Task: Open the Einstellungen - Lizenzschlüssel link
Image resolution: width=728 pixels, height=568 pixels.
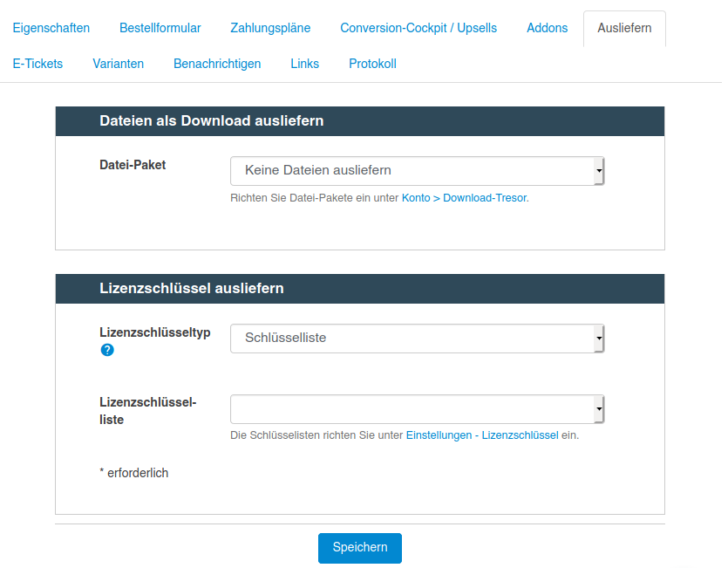Action: (482, 435)
